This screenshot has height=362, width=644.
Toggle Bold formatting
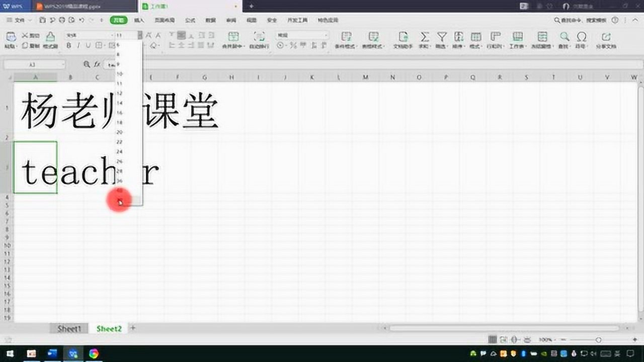[69, 46]
